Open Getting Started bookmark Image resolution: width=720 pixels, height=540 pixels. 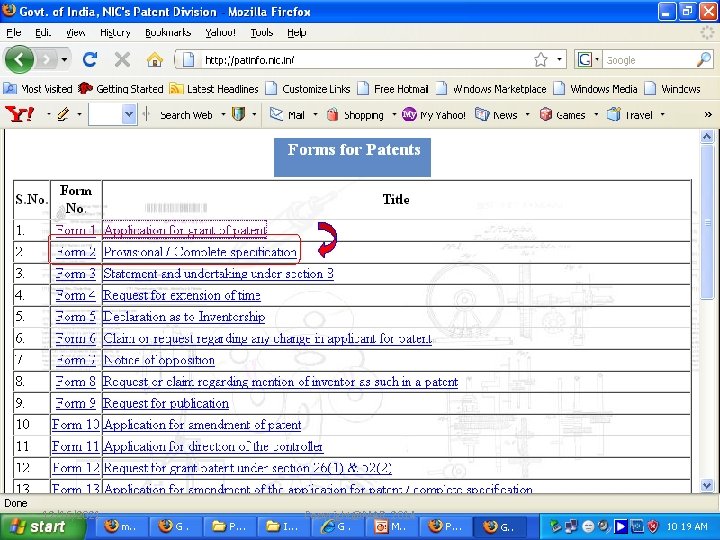click(121, 89)
